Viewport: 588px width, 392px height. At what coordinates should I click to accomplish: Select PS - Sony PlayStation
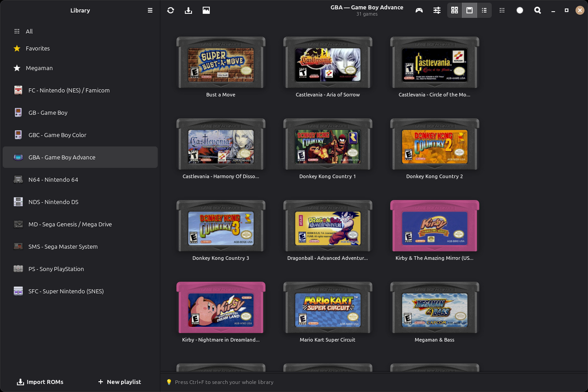pos(80,269)
